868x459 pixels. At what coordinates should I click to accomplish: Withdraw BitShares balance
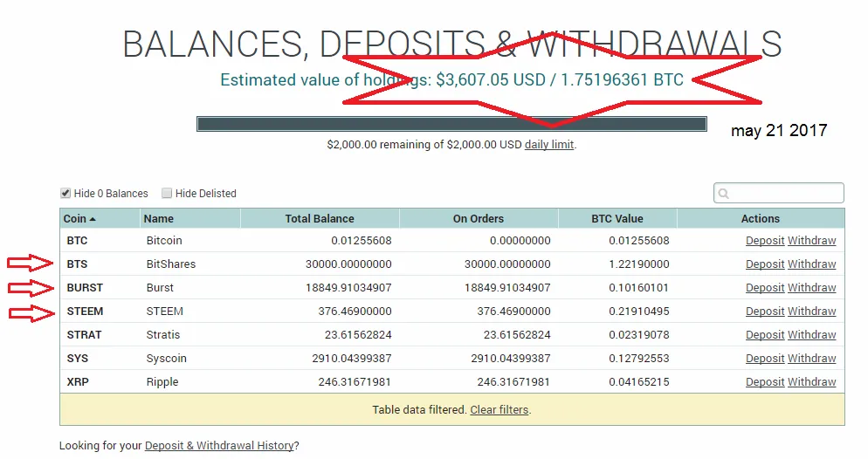(x=811, y=264)
